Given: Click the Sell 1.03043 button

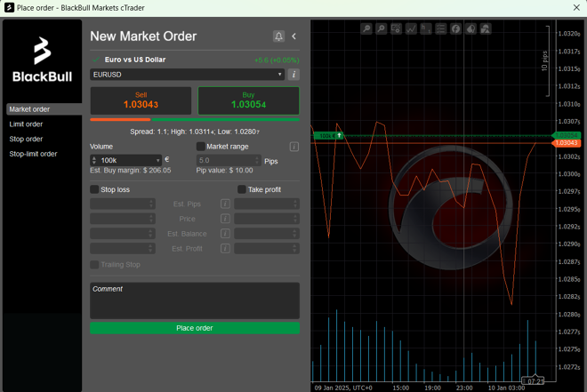Looking at the screenshot, I should (x=141, y=100).
